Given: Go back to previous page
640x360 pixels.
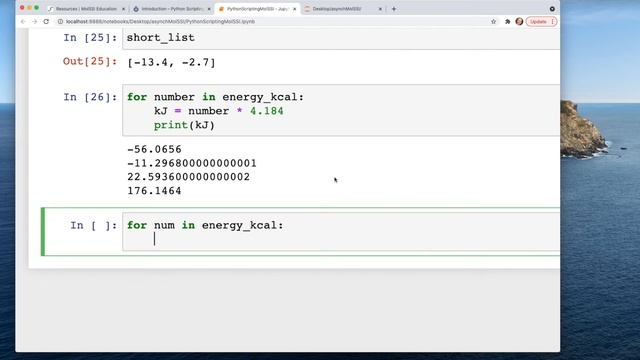Looking at the screenshot, I should (23, 21).
